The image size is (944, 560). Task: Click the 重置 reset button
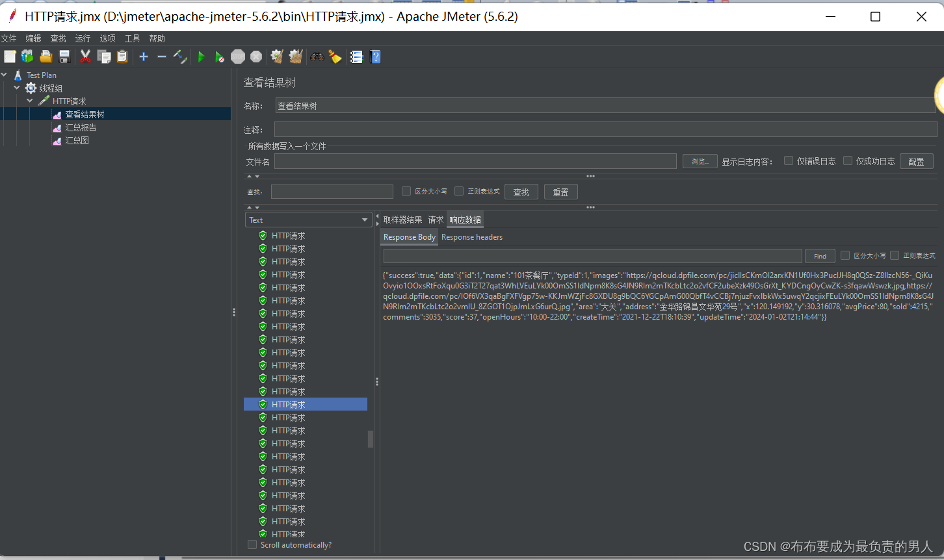[561, 192]
